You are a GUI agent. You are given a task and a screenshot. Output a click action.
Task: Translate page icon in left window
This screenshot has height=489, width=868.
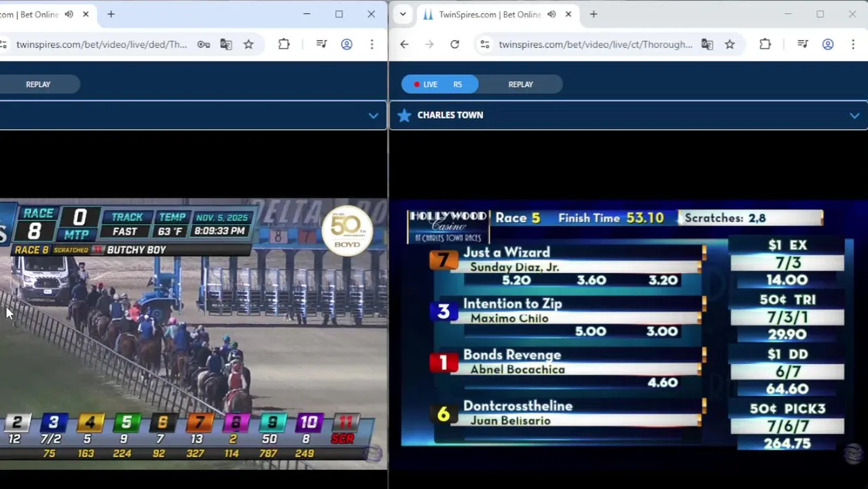coord(226,44)
